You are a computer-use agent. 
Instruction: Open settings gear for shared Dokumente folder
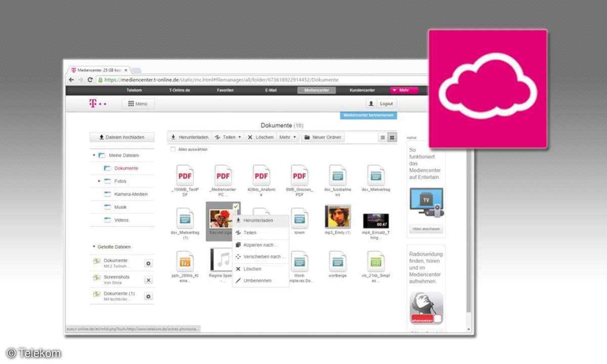(x=148, y=263)
